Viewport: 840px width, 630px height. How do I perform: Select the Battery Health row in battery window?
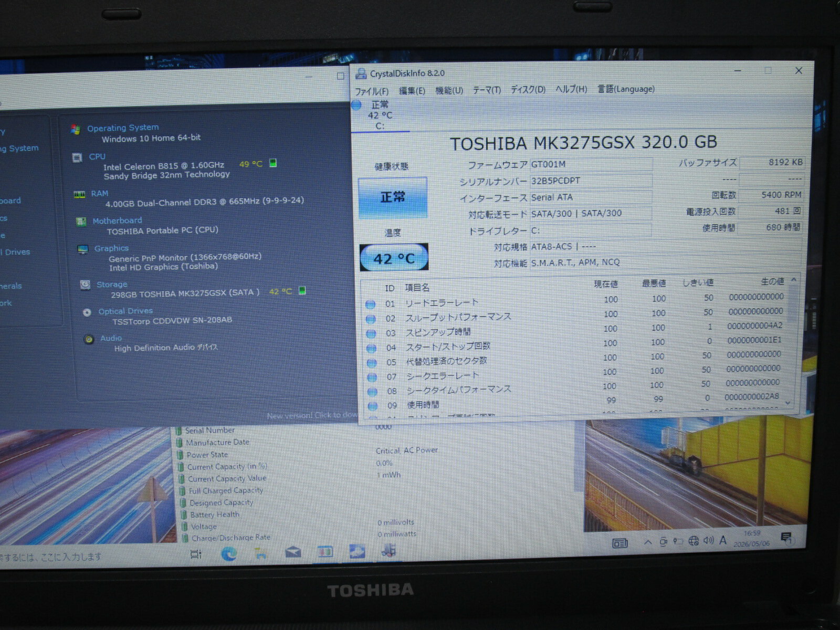click(x=215, y=514)
